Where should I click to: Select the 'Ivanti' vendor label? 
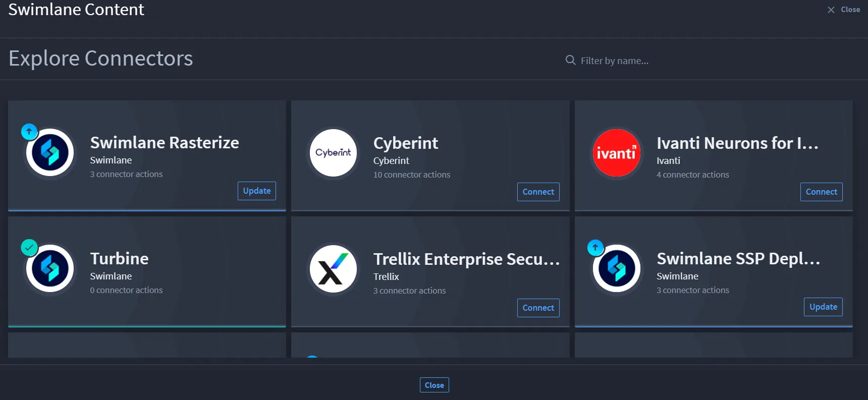coord(668,160)
